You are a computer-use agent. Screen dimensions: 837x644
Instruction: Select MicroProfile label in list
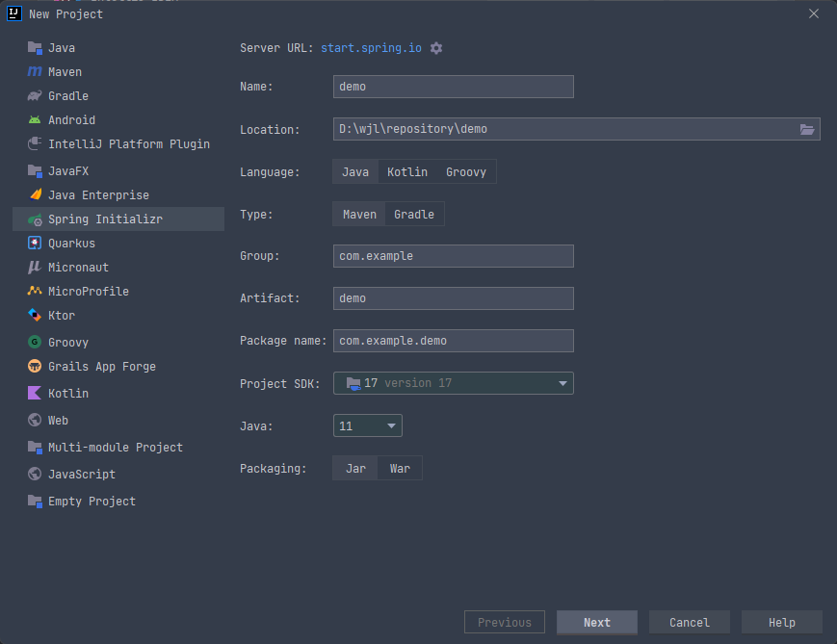89,292
